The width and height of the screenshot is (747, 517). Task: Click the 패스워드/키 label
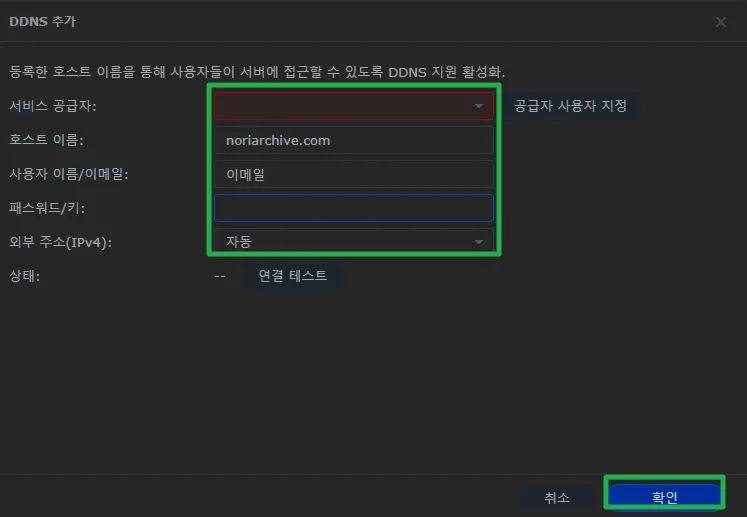(46, 208)
